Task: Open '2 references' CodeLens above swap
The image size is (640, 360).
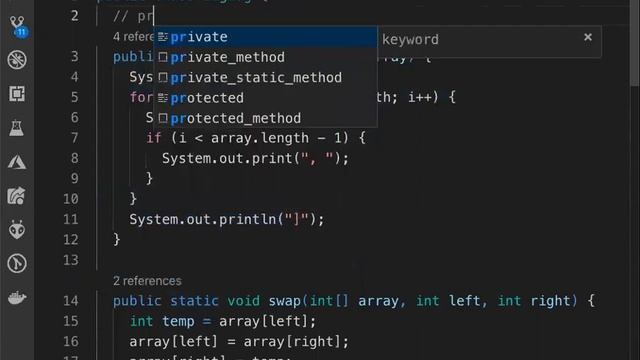Action: point(147,281)
